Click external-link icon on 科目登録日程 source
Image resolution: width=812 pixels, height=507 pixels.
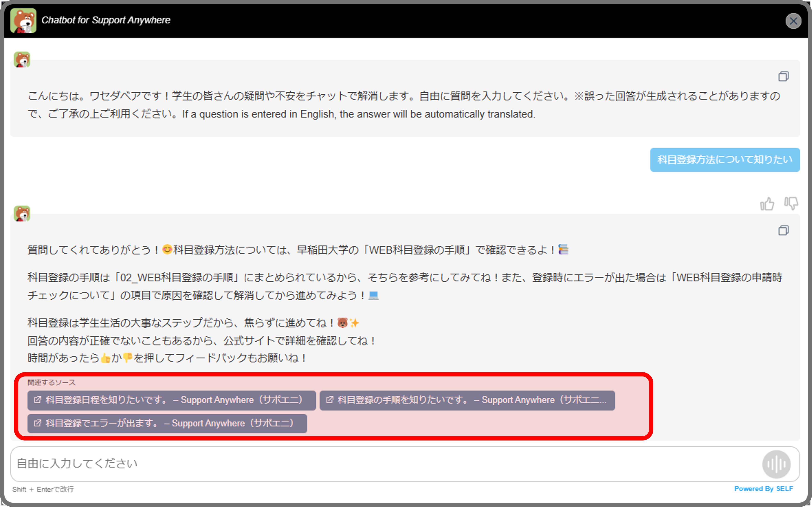[x=38, y=400]
